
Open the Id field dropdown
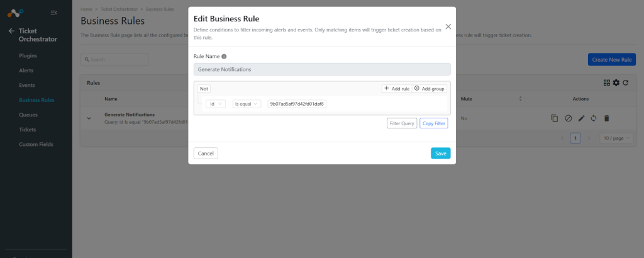pyautogui.click(x=216, y=104)
